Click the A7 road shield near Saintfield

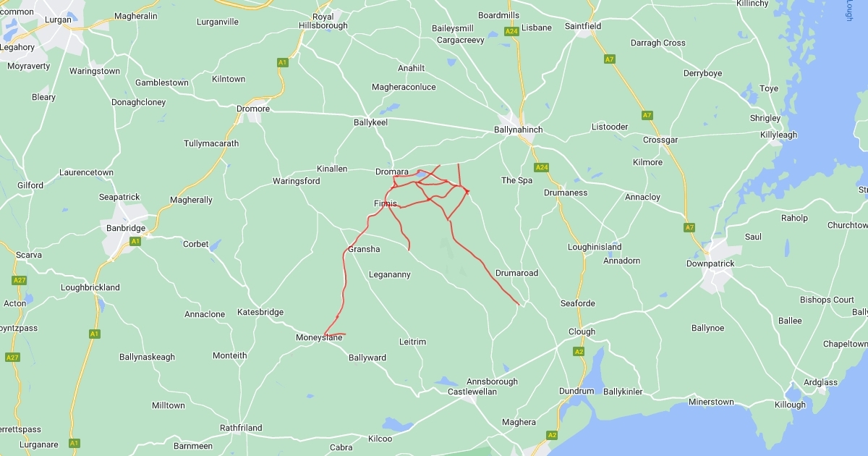click(x=610, y=59)
